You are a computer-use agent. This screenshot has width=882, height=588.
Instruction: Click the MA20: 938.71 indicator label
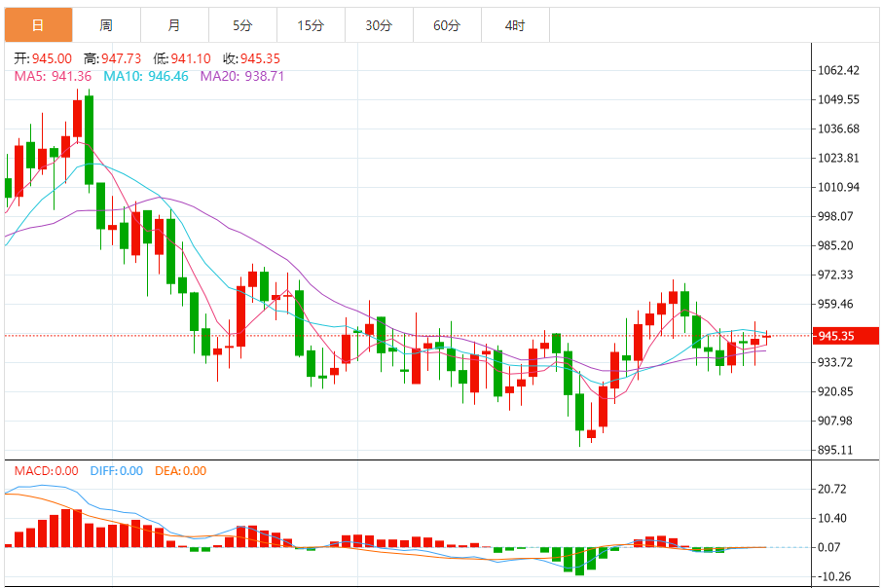[x=242, y=77]
